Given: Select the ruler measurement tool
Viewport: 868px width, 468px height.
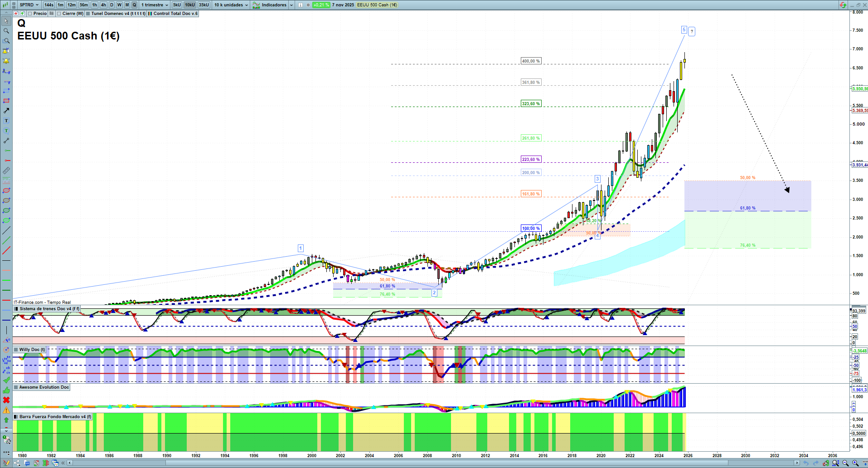Looking at the screenshot, I should click(x=6, y=171).
